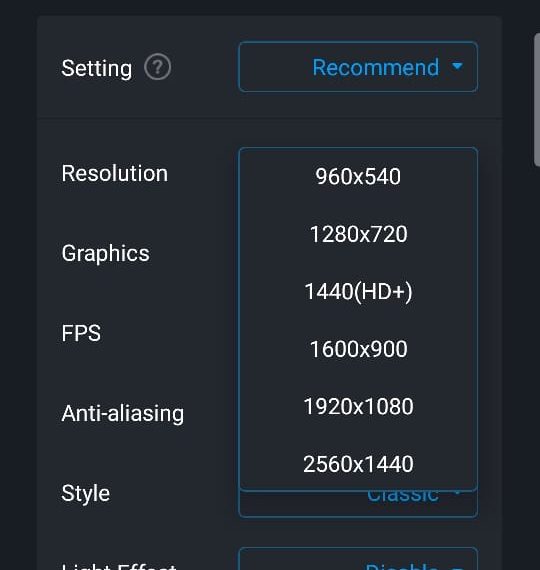
Task: Click the Resolution label
Action: pos(115,173)
